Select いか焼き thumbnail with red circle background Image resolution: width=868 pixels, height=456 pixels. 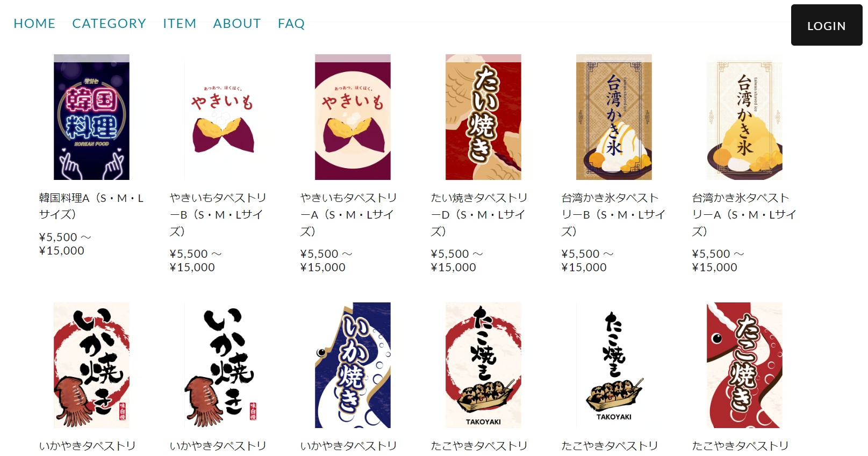pos(91,365)
